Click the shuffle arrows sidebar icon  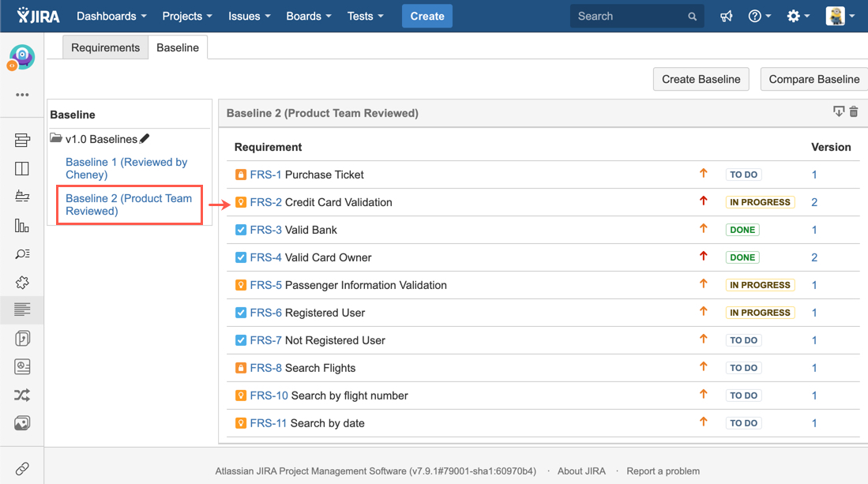pos(22,396)
